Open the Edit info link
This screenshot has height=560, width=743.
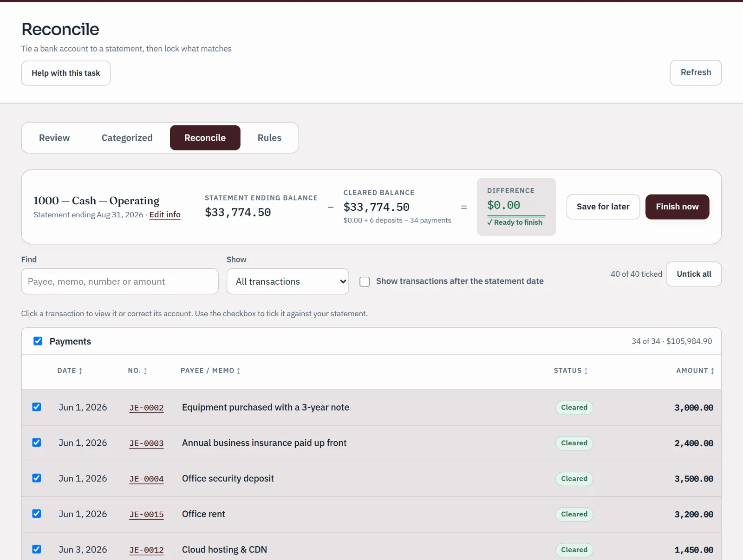pyautogui.click(x=165, y=215)
